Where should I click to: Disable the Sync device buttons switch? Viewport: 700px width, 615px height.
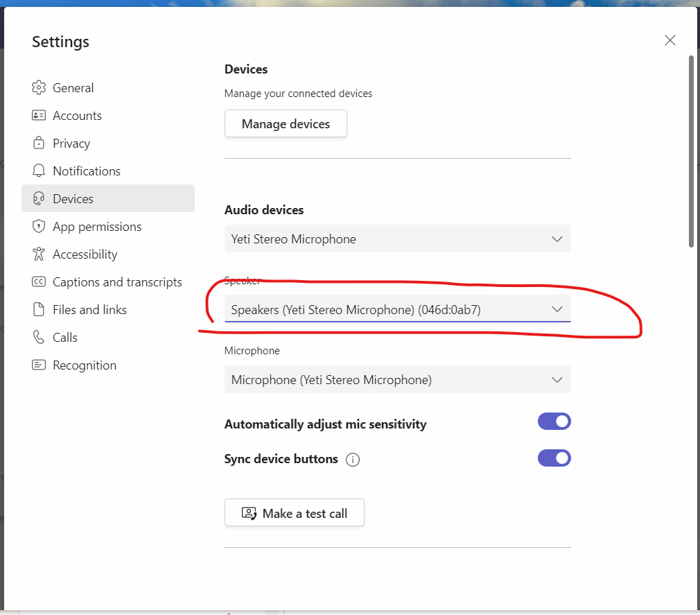(x=554, y=458)
